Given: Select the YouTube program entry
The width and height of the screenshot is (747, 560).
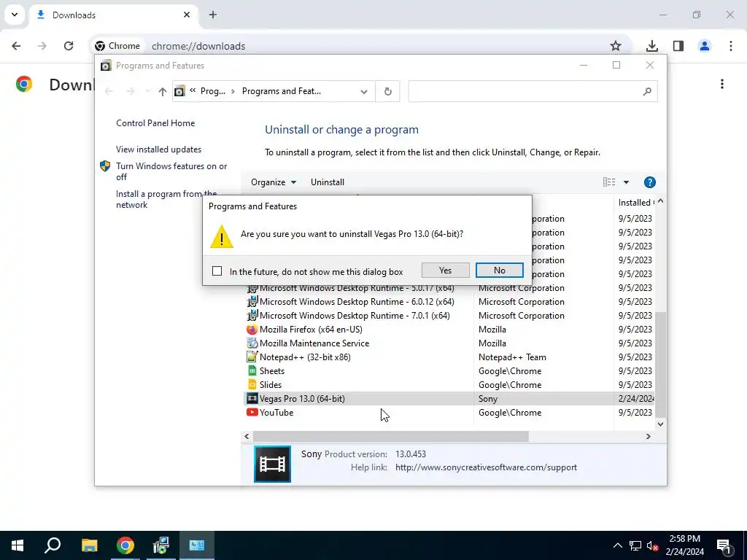Looking at the screenshot, I should point(450,413).
